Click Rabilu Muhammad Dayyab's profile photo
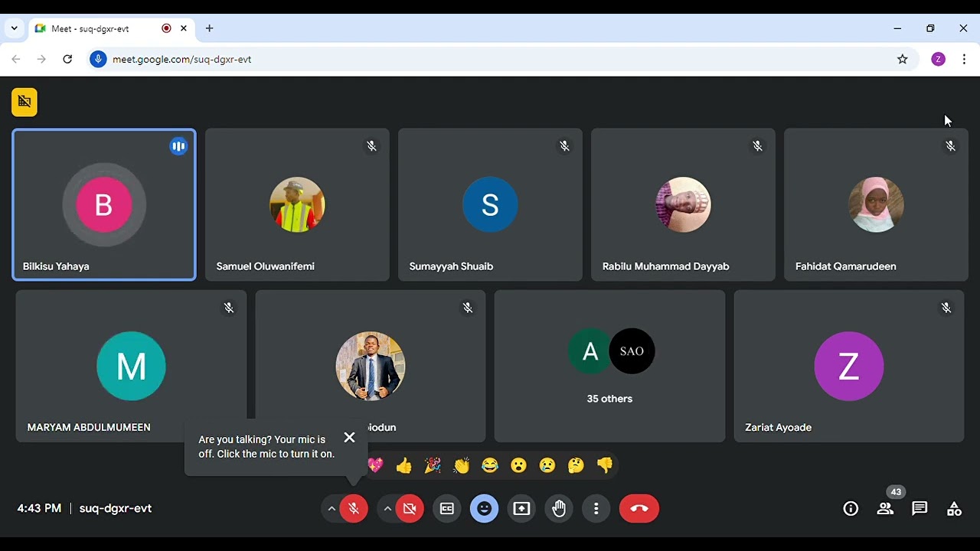The width and height of the screenshot is (980, 551). [x=683, y=204]
